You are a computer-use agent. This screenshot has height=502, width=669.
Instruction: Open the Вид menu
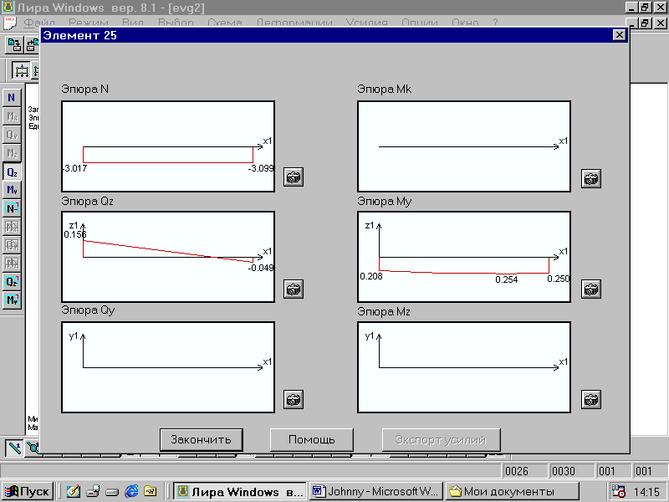[x=133, y=22]
